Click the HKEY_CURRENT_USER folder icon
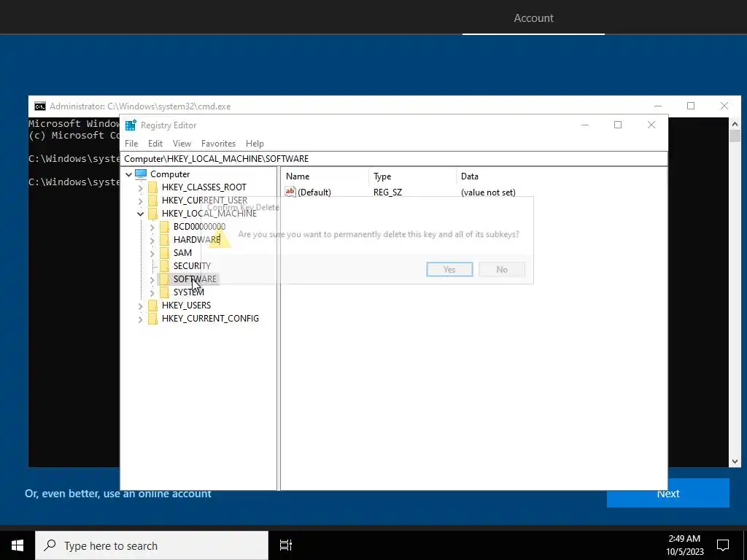Viewport: 747px width, 560px height. pos(153,201)
